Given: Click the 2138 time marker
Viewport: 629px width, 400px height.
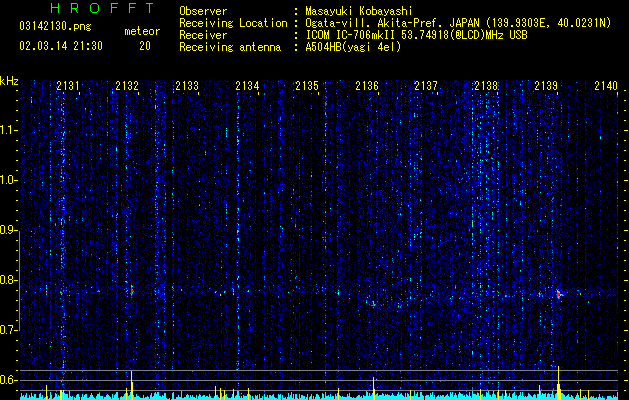Looking at the screenshot, I should click(486, 85).
